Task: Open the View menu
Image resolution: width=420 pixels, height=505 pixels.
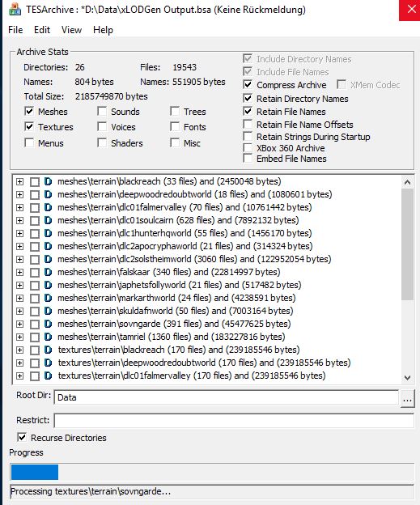Action: coord(71,30)
